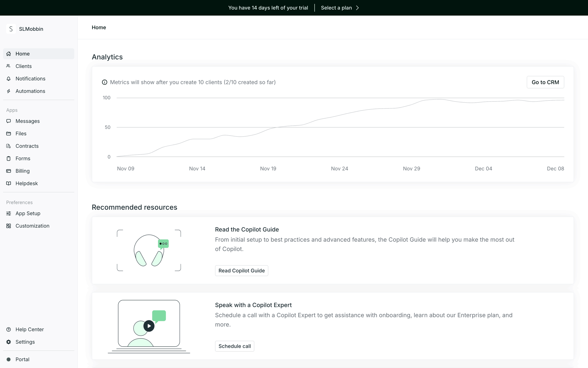Click the Dec 08 axis label
Screen dimensions: 588x368
[x=556, y=169]
